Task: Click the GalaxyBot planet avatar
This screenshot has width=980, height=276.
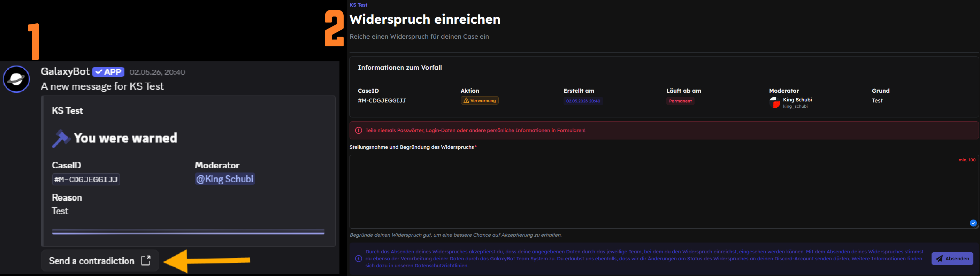Action: pyautogui.click(x=16, y=79)
